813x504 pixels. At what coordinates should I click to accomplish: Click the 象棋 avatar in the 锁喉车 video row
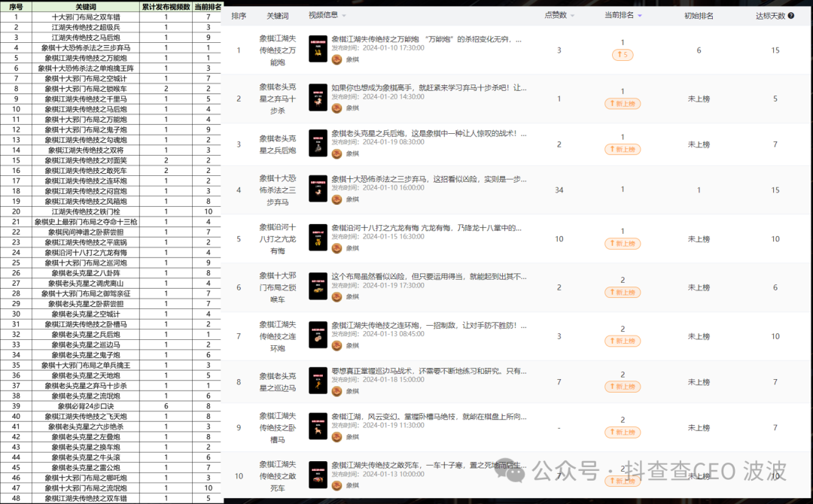[336, 297]
